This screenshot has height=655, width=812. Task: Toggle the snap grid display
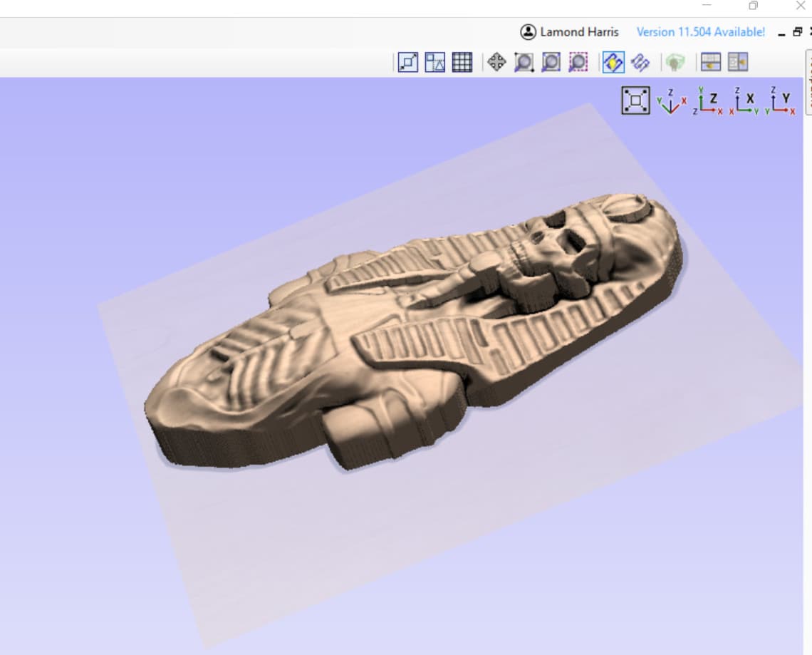click(x=462, y=63)
